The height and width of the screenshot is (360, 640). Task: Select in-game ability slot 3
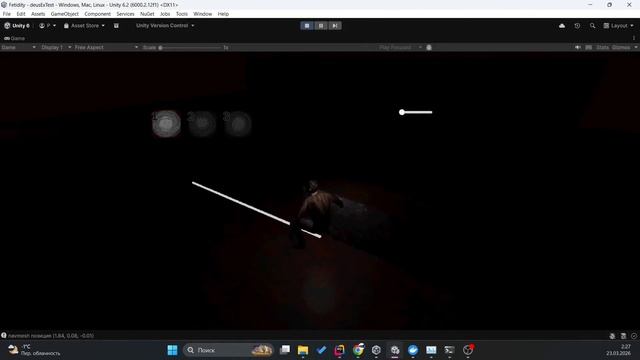click(x=238, y=123)
